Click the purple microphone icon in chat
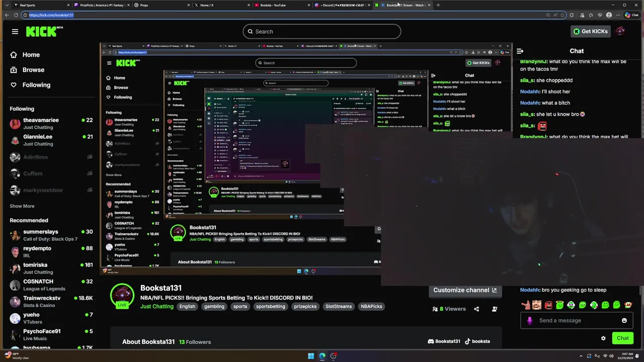This screenshot has height=362, width=644. point(529,320)
